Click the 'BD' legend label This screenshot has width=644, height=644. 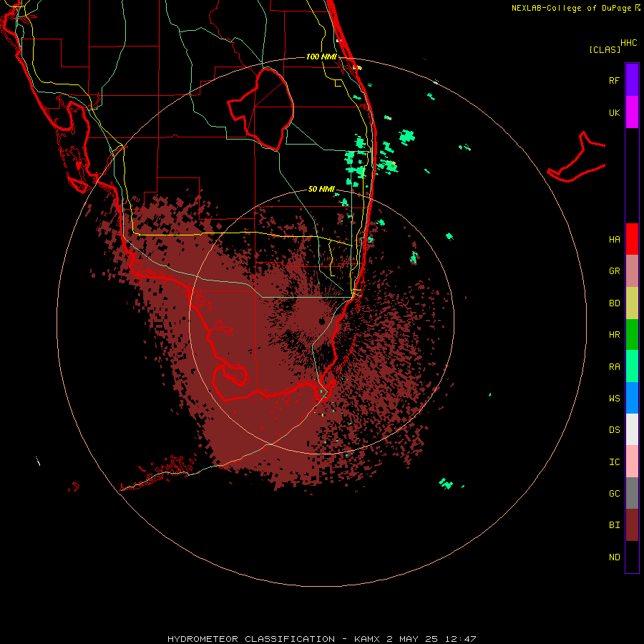(614, 303)
